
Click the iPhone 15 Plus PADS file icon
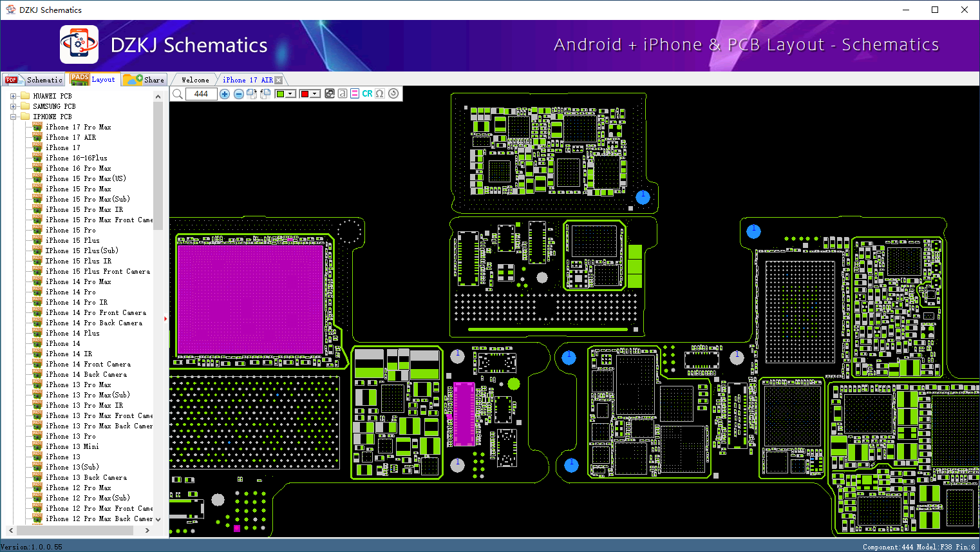click(37, 240)
